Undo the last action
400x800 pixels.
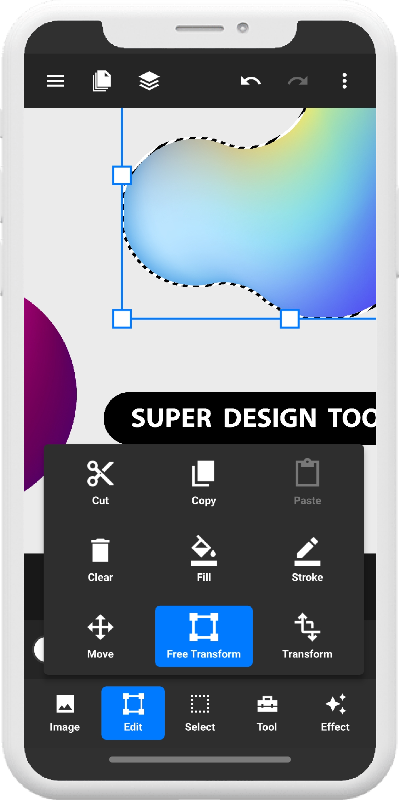[251, 81]
